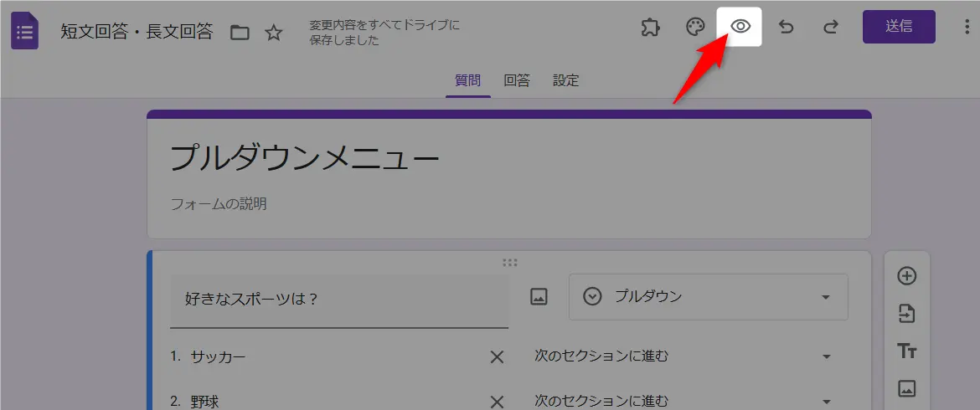980x410 pixels.
Task: Edit the question 好きなスポーツは？
Action: [338, 300]
